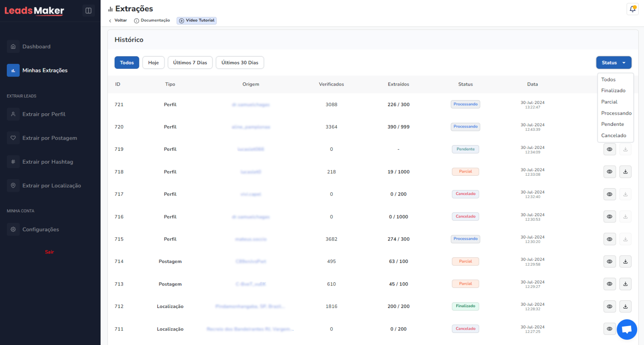The image size is (644, 345).
Task: Collapse the Status filter dropdown
Action: coord(614,63)
